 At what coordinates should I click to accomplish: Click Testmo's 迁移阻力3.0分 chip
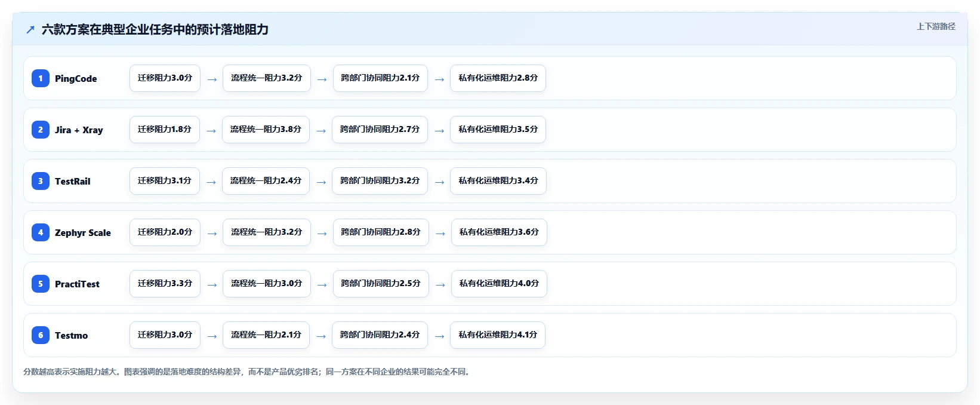[x=165, y=335]
